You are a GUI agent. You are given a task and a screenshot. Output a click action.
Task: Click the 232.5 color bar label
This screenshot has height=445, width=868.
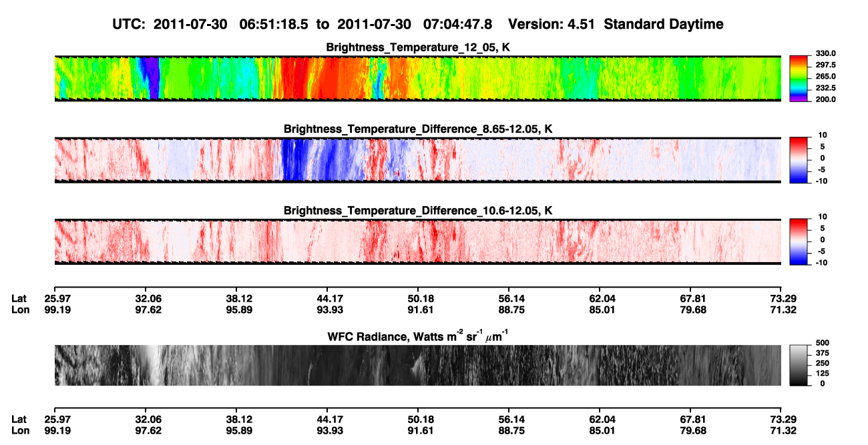click(x=827, y=88)
